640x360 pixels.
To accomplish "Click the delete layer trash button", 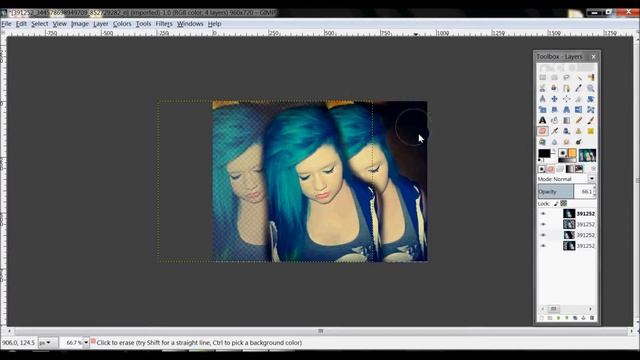I will [592, 318].
